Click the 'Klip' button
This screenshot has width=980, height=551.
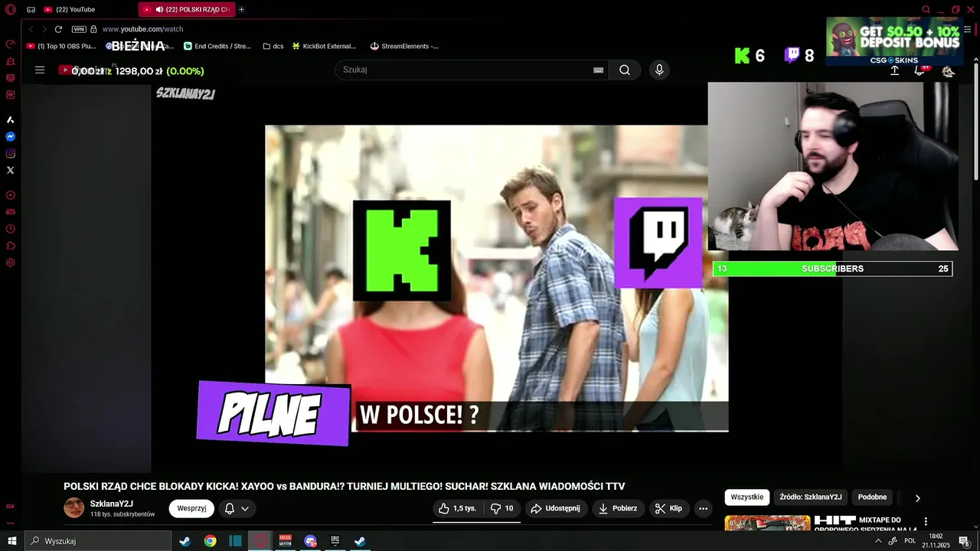pos(668,508)
